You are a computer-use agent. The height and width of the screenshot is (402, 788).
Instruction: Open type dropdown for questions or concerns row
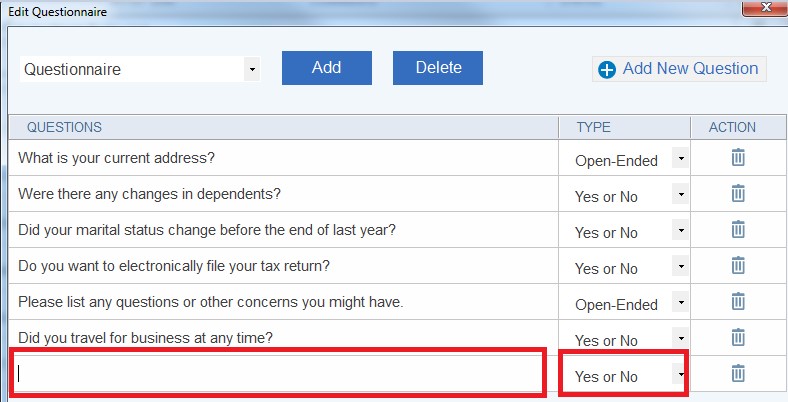680,302
